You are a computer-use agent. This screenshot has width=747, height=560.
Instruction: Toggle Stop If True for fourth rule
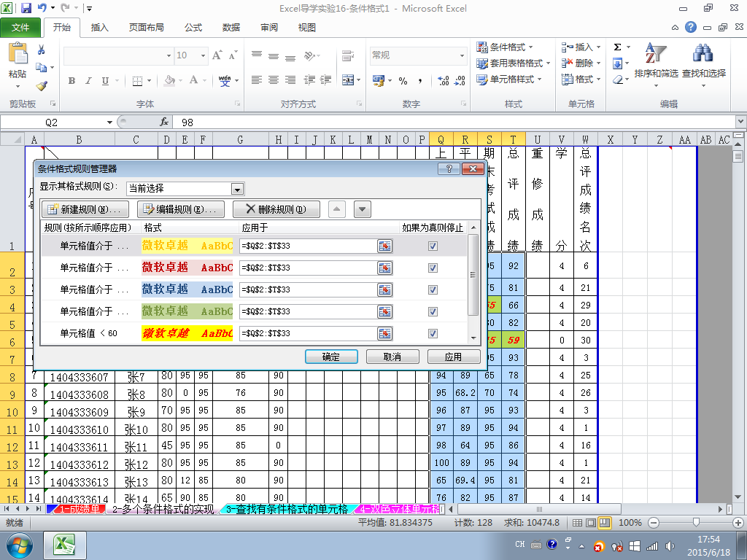tap(433, 311)
